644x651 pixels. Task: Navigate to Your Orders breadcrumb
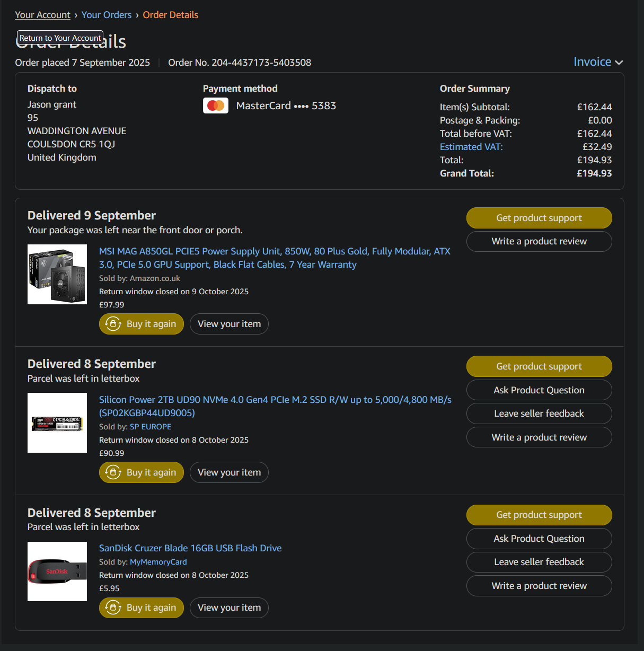[107, 15]
